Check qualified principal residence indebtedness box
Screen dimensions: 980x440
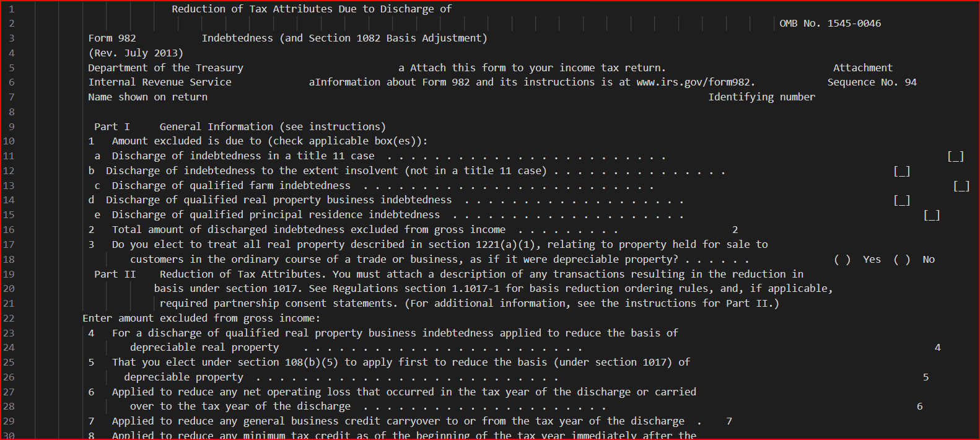pyautogui.click(x=932, y=215)
